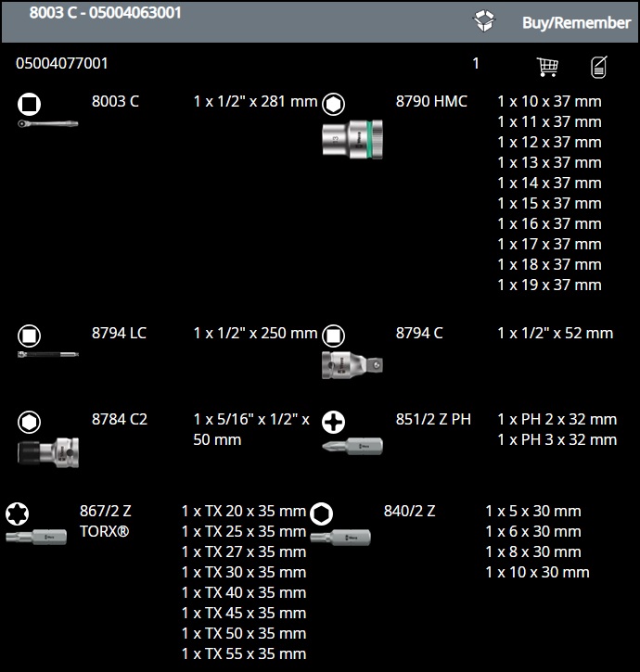Click article number 05004077001
Viewport: 640px width, 672px height.
[62, 63]
